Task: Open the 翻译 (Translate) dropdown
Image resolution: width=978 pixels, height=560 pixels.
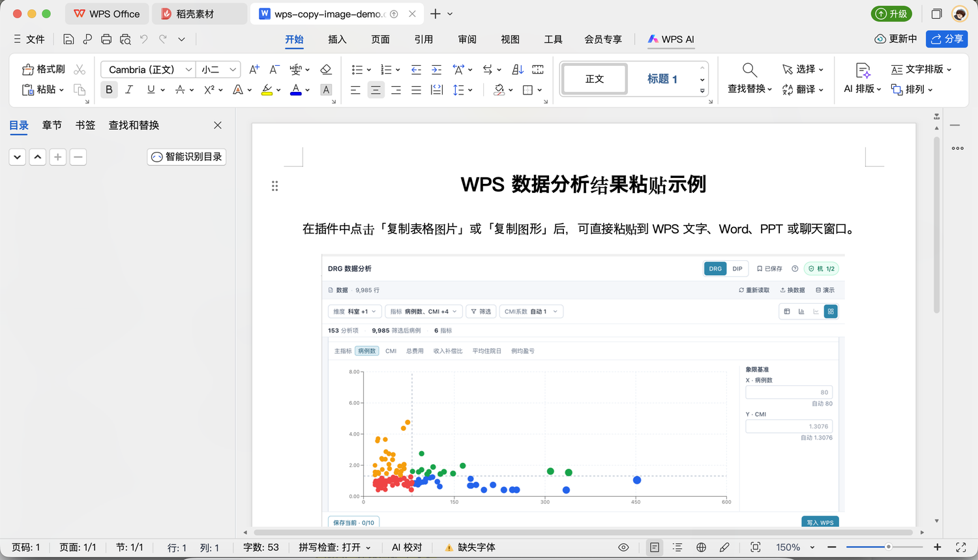Action: pos(803,89)
